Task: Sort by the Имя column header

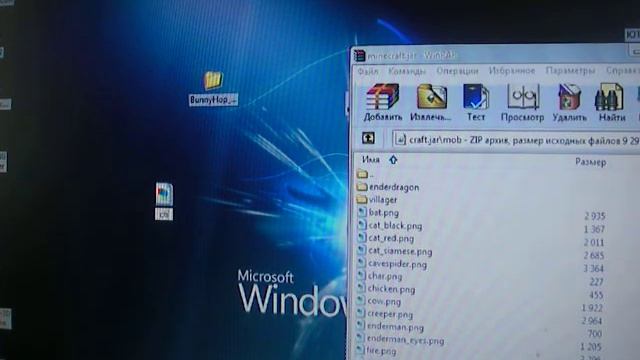Action: click(x=371, y=160)
